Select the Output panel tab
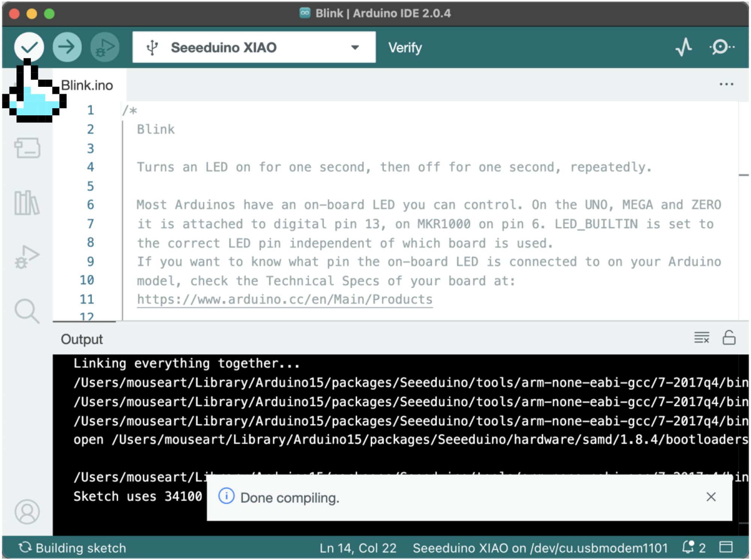Image resolution: width=751 pixels, height=560 pixels. tap(82, 339)
